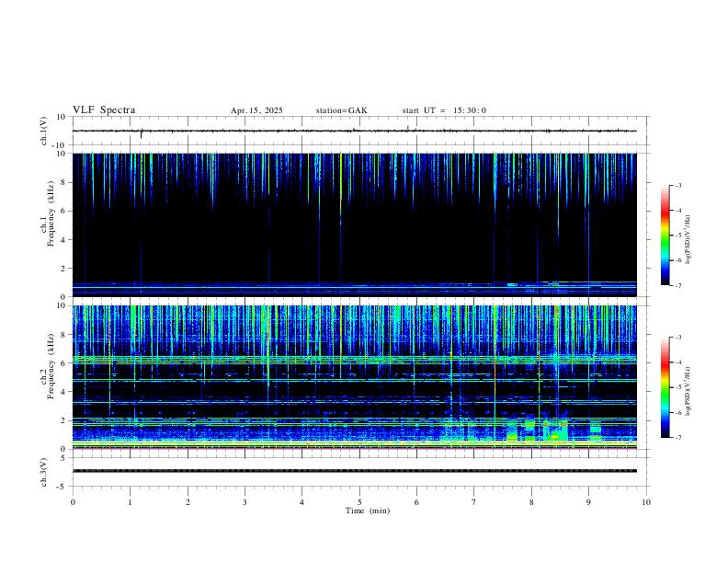This screenshot has width=728, height=563.
Task: Select the date text "Apr. 15, 2025"
Action: pyautogui.click(x=256, y=110)
